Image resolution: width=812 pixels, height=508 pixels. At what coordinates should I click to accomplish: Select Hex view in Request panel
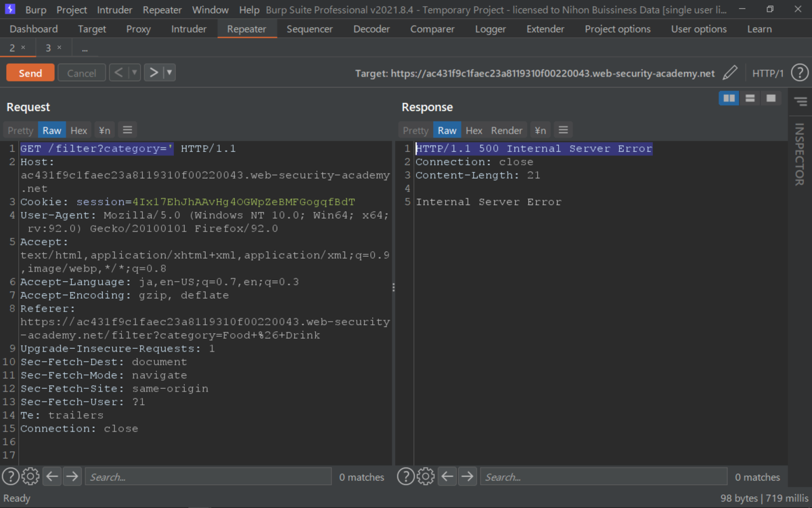pos(79,130)
